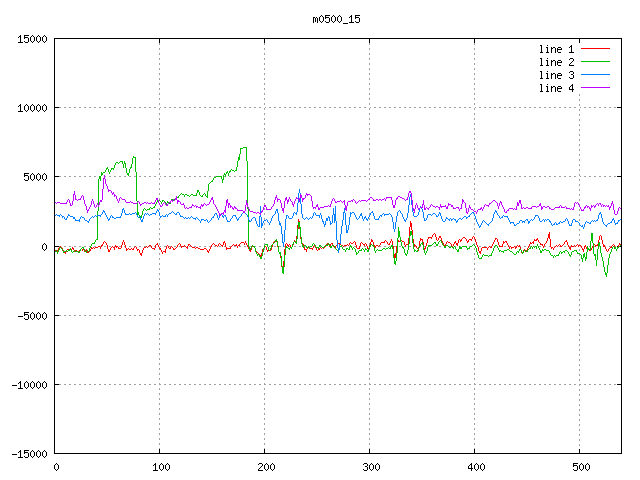Select the "line 1" legend label

pos(556,49)
